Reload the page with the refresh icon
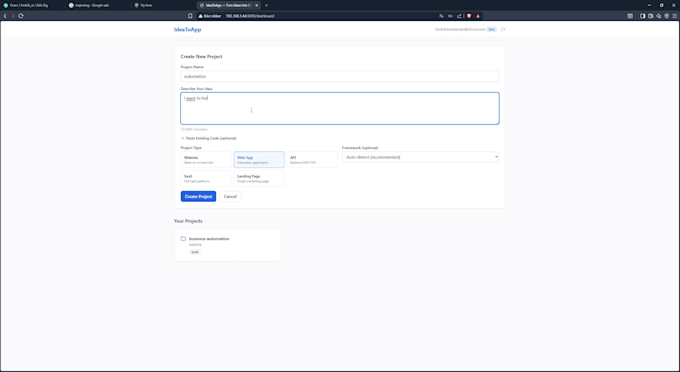Image resolution: width=680 pixels, height=372 pixels. point(21,16)
